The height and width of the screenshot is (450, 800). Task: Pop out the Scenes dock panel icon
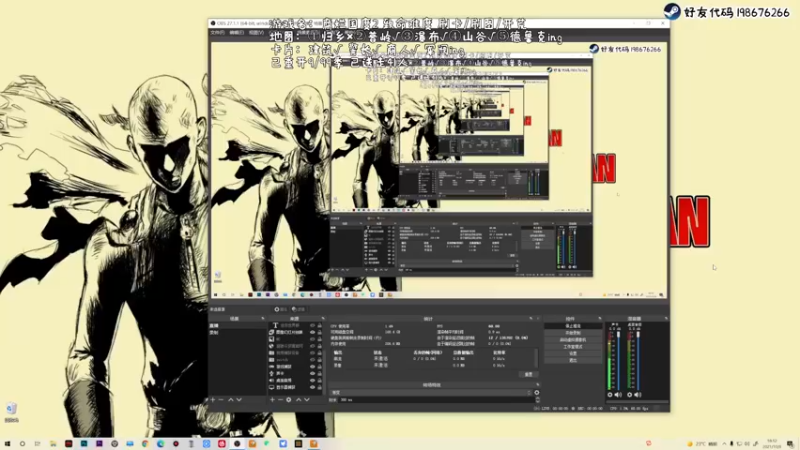point(263,318)
